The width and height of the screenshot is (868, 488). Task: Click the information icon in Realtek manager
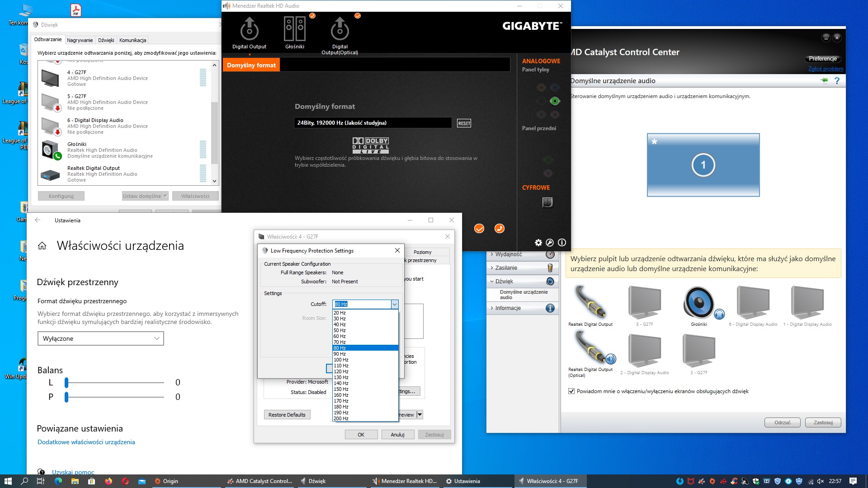[562, 243]
